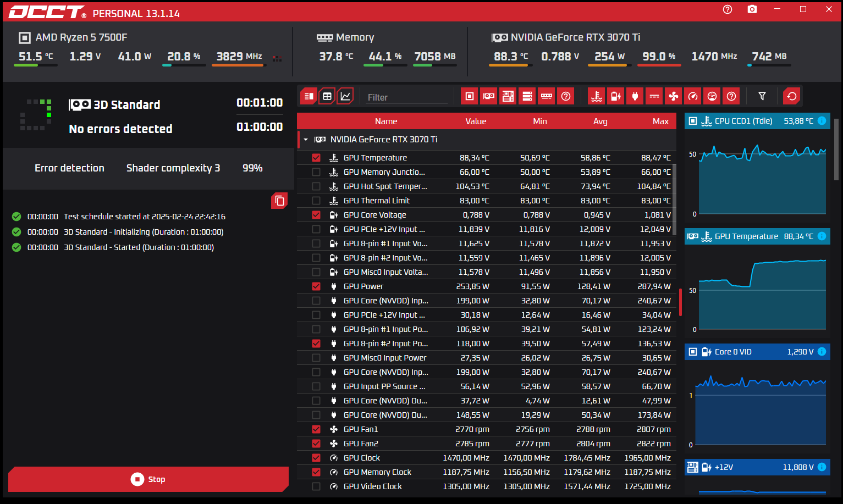The width and height of the screenshot is (843, 504).
Task: Filter sensors by usage gauge type
Action: tap(712, 96)
